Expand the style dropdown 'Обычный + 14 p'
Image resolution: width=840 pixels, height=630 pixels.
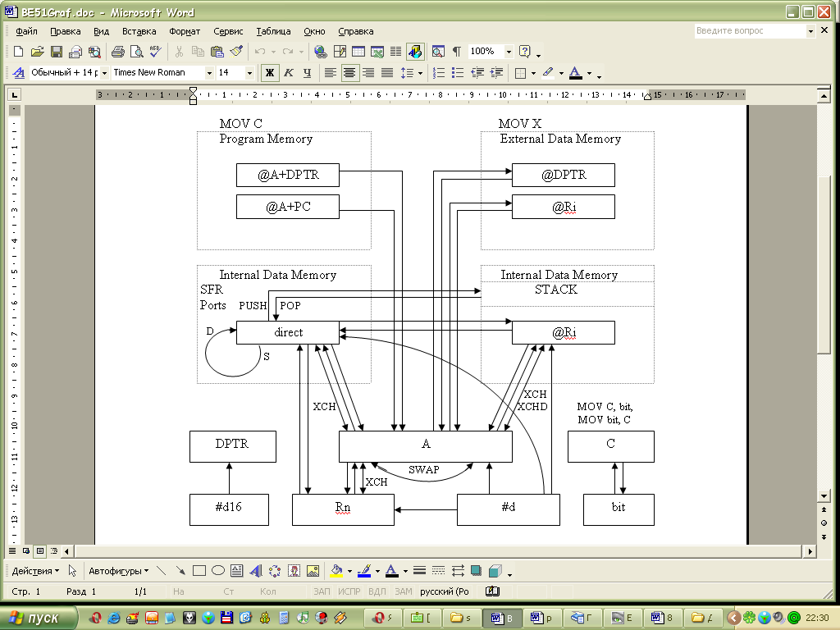tap(104, 72)
